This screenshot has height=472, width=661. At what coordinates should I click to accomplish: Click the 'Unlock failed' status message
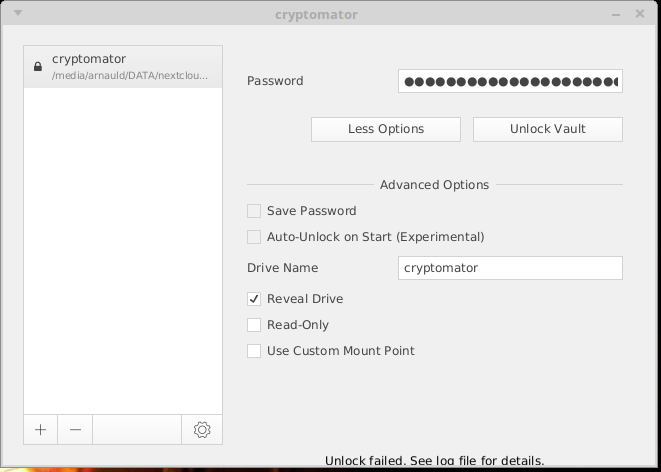click(435, 461)
